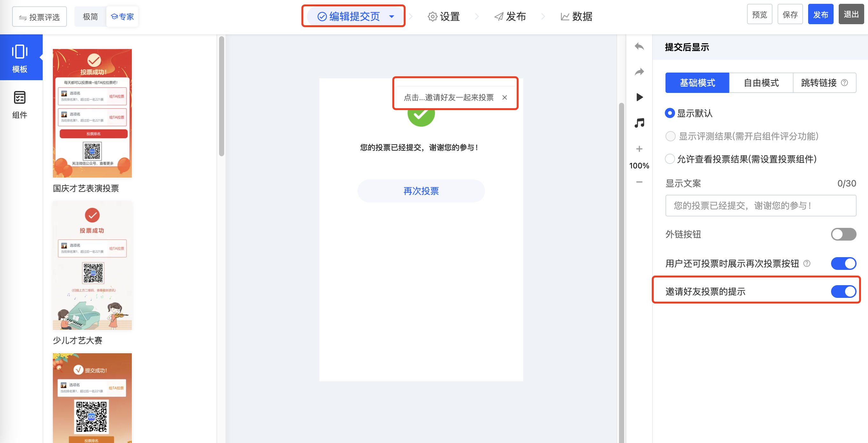Zoom out with the minus icon
This screenshot has width=868, height=443.
pos(639,182)
